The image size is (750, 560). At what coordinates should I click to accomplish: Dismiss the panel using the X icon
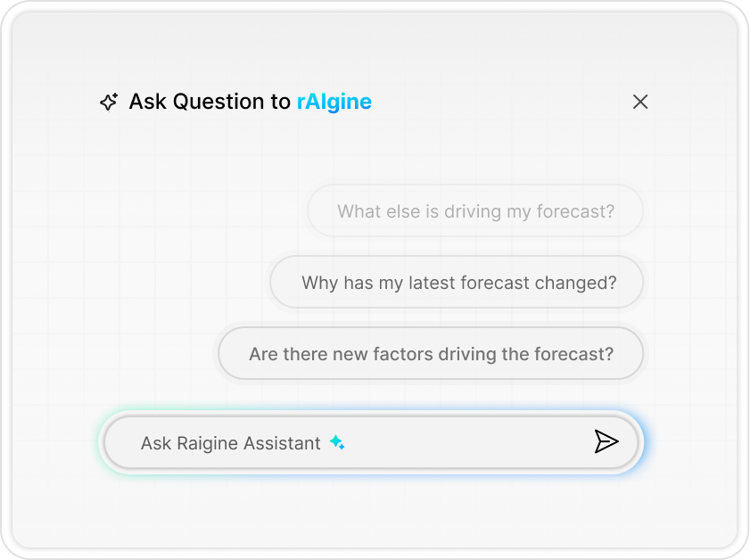(x=640, y=102)
